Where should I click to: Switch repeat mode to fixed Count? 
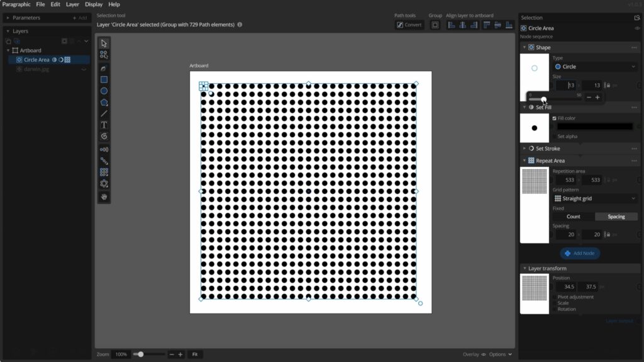[x=574, y=217]
